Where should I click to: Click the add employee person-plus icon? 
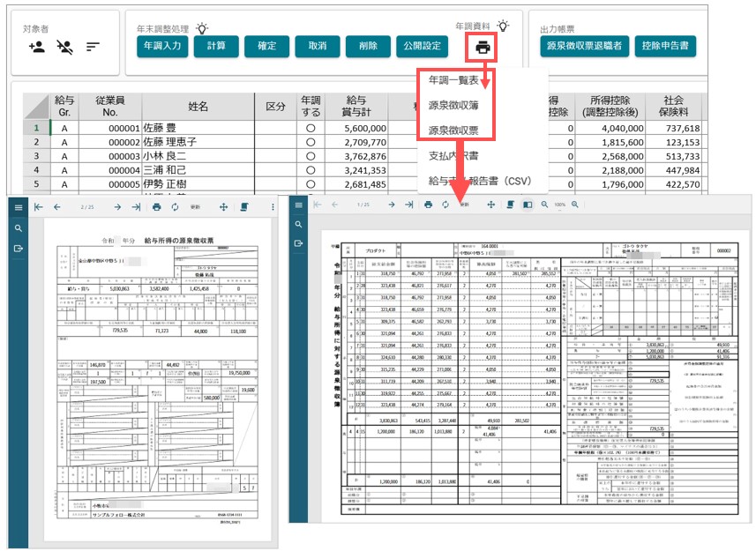tap(37, 47)
